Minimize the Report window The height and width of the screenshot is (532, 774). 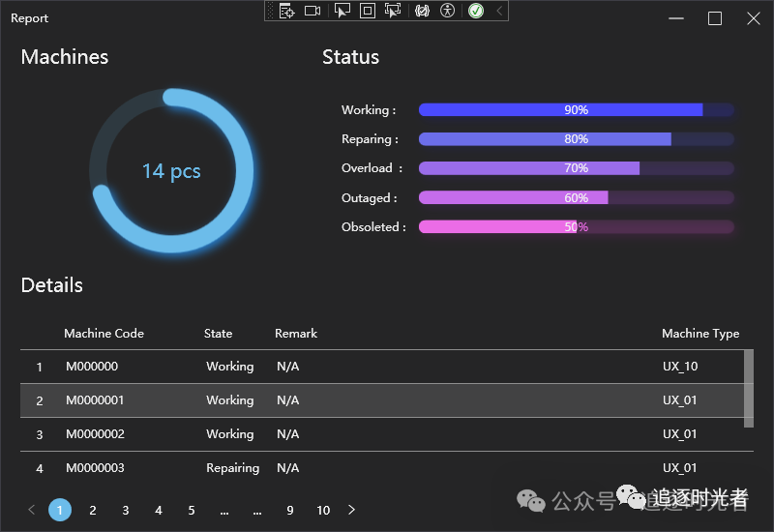676,18
